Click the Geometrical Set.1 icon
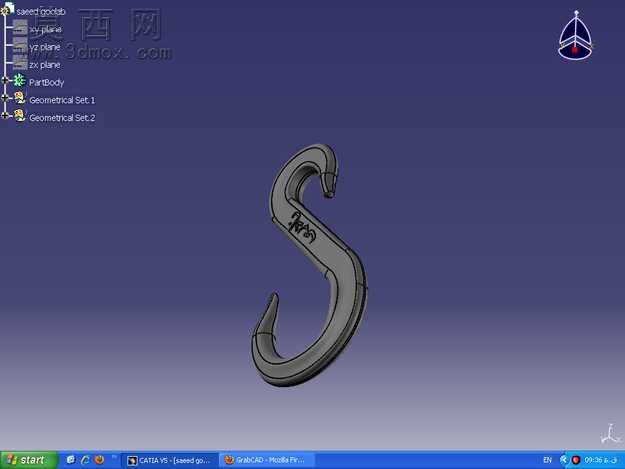 click(x=20, y=98)
